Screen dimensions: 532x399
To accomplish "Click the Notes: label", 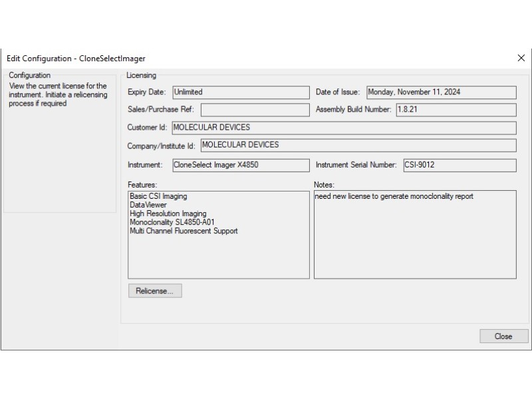I will coord(324,185).
